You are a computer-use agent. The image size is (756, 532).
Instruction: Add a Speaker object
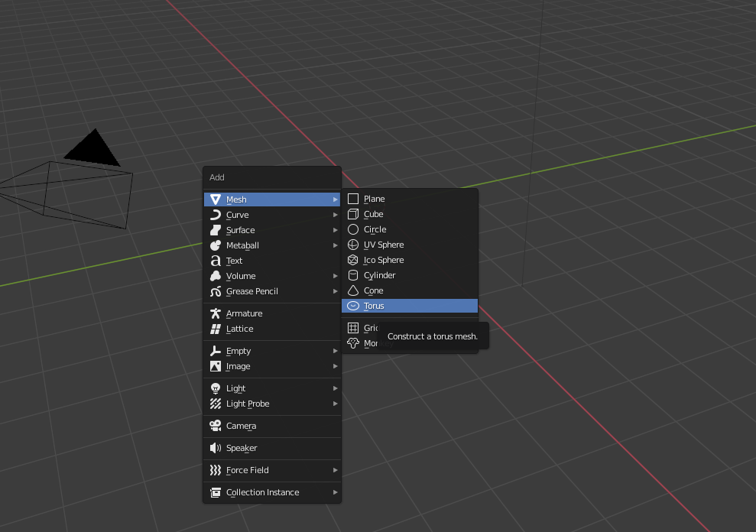272,448
